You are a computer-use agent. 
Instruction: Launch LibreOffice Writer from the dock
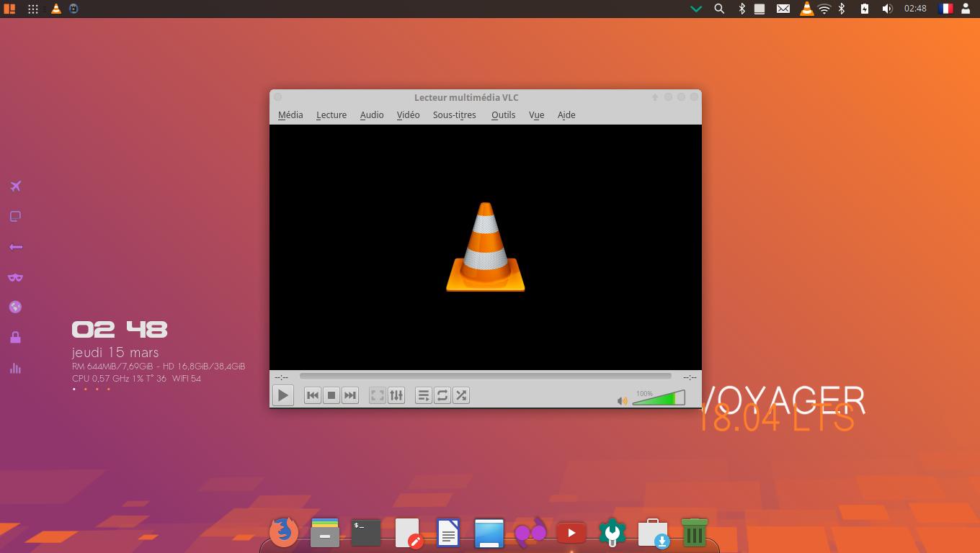click(448, 534)
